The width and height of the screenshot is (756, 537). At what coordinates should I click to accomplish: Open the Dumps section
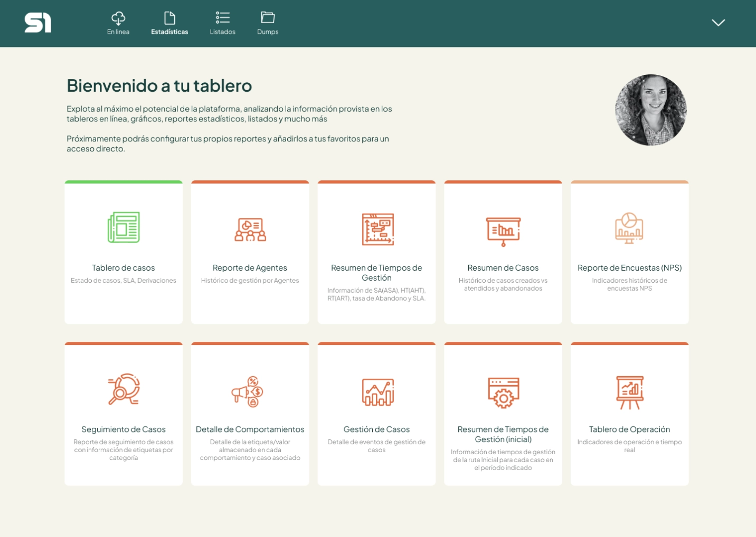268,23
